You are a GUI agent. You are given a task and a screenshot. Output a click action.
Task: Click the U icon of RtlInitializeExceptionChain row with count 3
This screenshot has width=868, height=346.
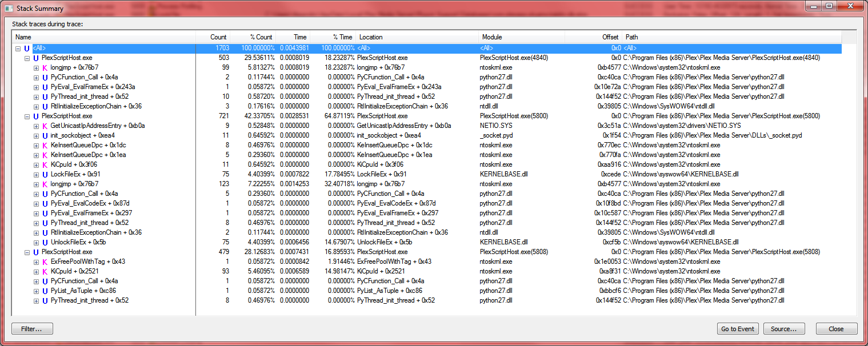pos(45,106)
